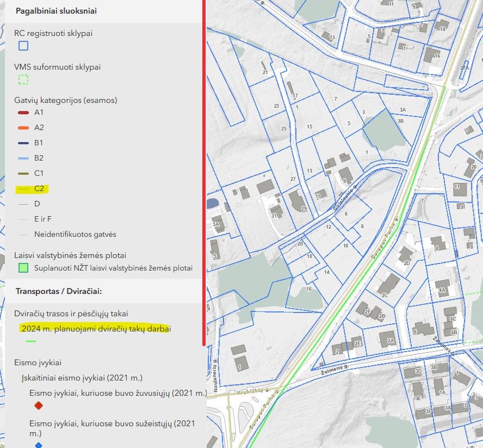483x448 pixels.
Task: Select the C1 street category label
Action: 39,173
